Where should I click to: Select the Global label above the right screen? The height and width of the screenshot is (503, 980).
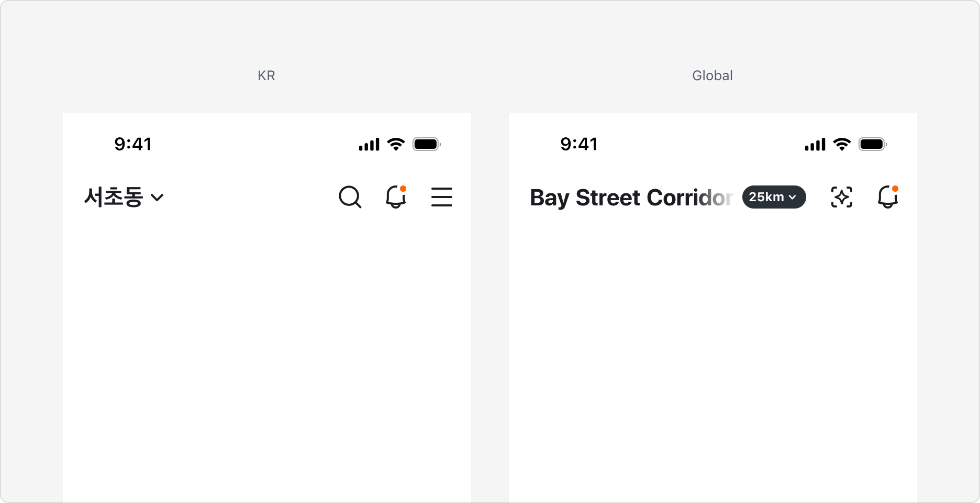712,76
